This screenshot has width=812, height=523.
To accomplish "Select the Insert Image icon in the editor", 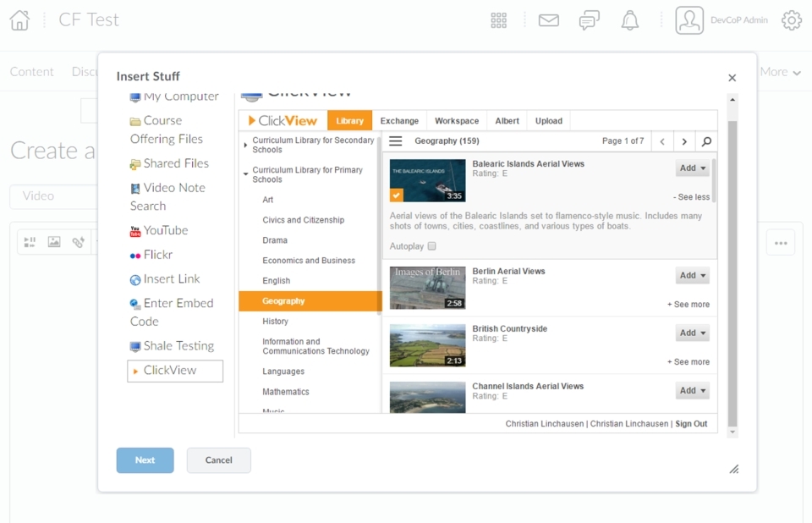I will click(53, 241).
